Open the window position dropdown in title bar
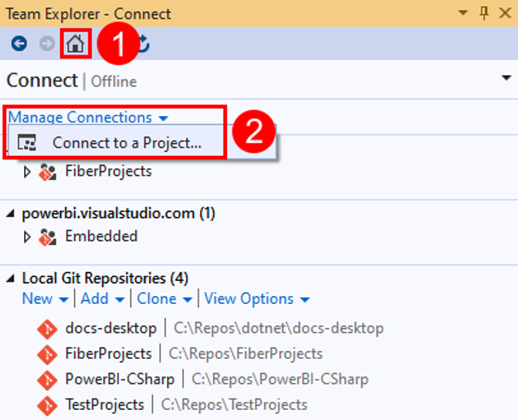Screen dimensions: 518x420 [x=462, y=13]
